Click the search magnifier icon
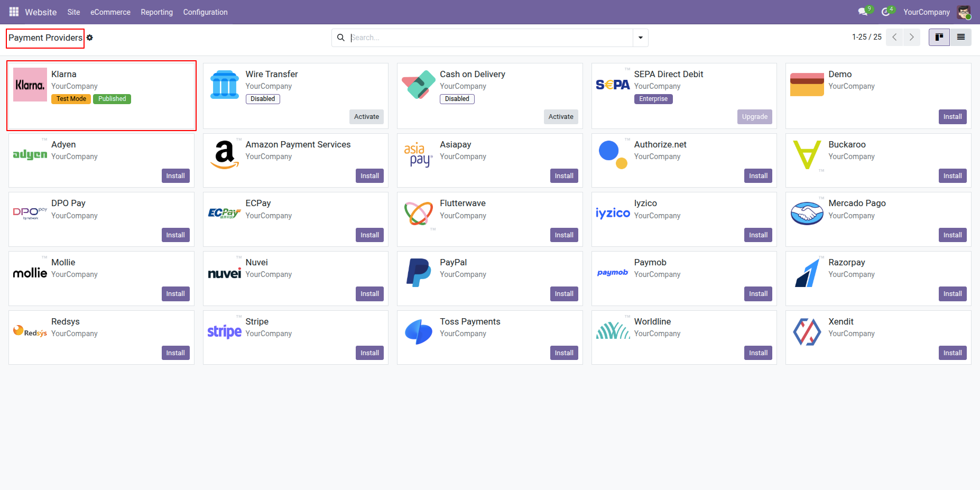980x490 pixels. 341,38
